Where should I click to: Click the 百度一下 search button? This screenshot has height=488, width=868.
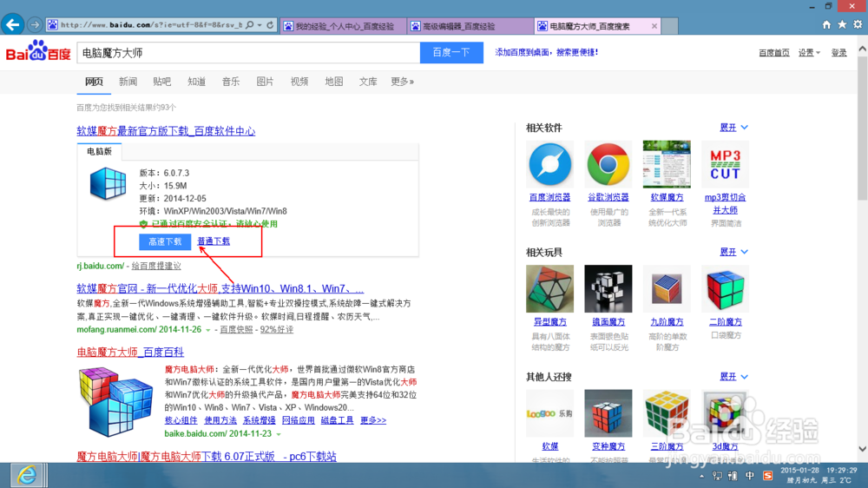tap(451, 53)
